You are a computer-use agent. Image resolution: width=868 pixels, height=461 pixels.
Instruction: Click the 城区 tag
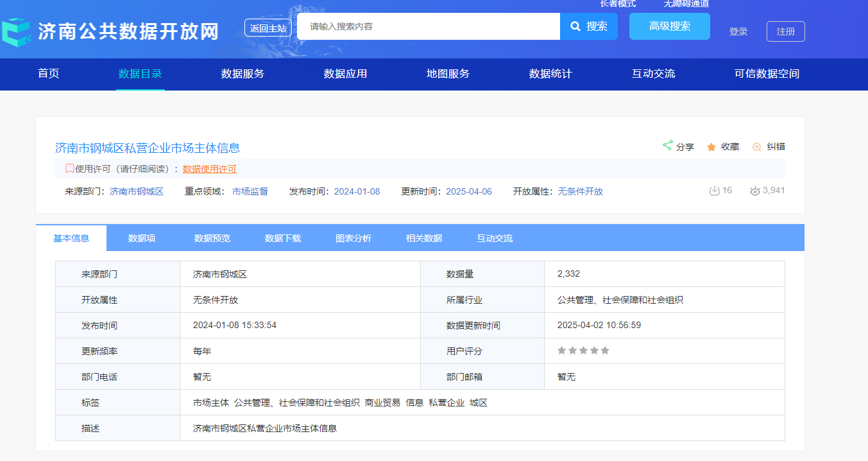[479, 403]
